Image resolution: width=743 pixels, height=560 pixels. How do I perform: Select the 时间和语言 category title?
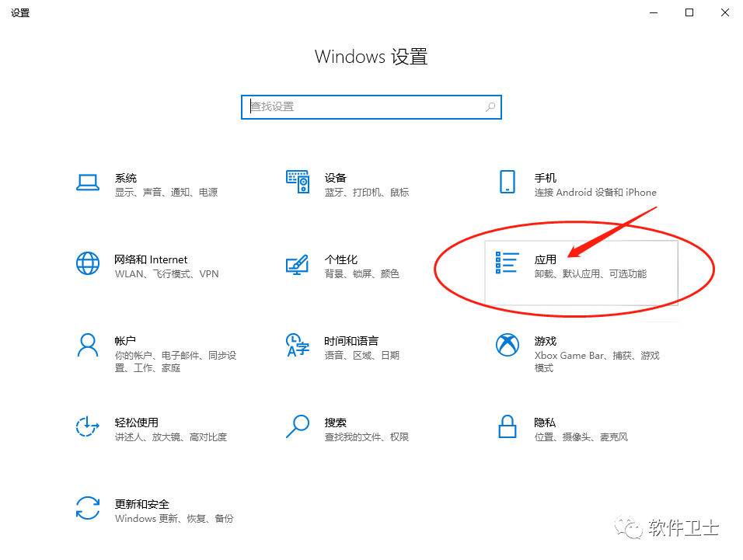pyautogui.click(x=351, y=341)
